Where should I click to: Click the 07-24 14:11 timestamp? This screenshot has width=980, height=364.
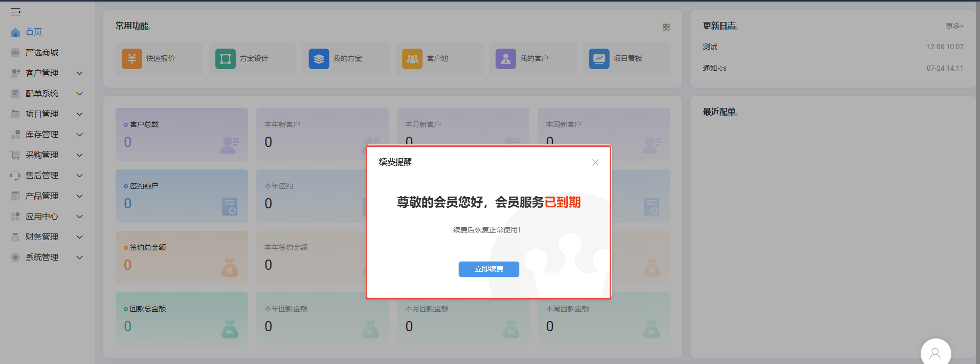point(945,68)
